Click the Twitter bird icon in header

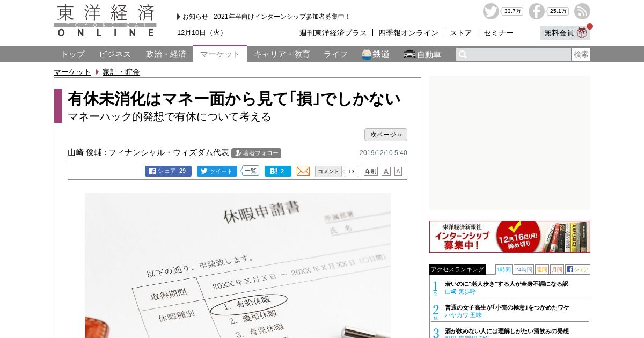click(x=491, y=11)
